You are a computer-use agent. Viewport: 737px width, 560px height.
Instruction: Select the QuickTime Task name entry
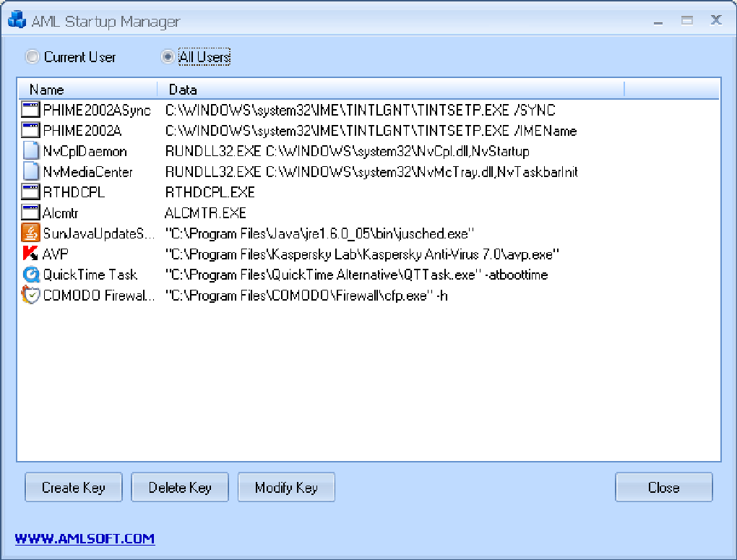90,275
